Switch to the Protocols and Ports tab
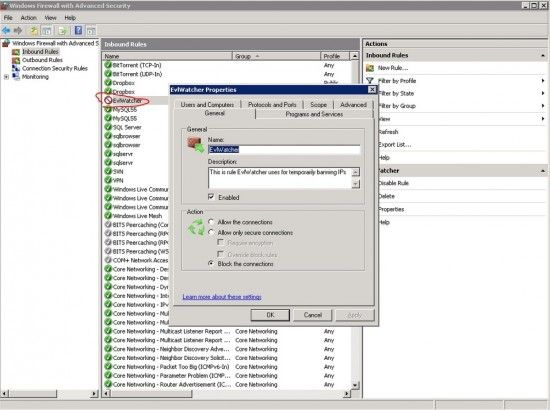The image size is (550, 410). (272, 105)
